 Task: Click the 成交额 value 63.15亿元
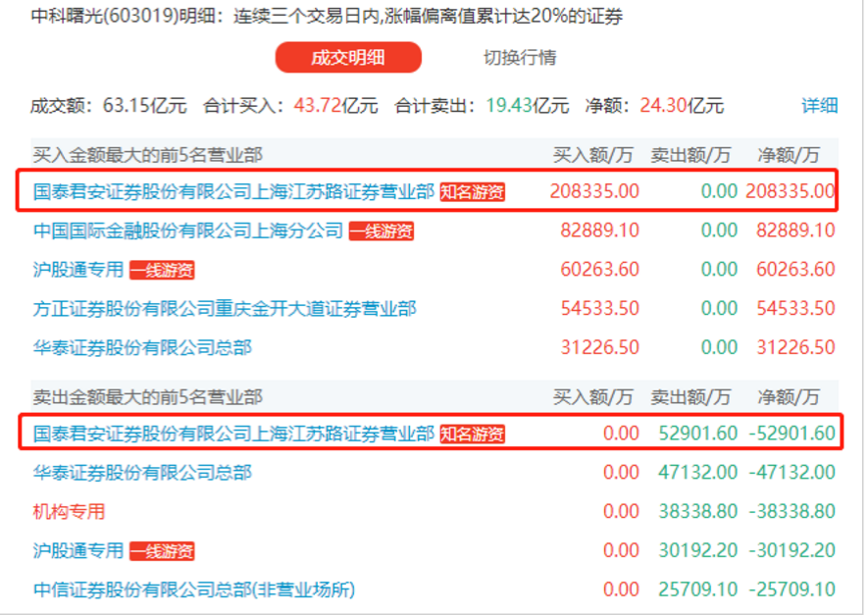coord(145,105)
